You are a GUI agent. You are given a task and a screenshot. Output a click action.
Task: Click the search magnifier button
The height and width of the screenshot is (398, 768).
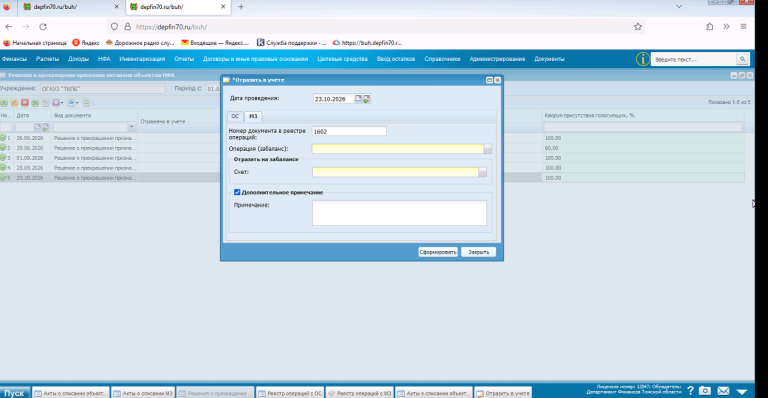coord(743,59)
